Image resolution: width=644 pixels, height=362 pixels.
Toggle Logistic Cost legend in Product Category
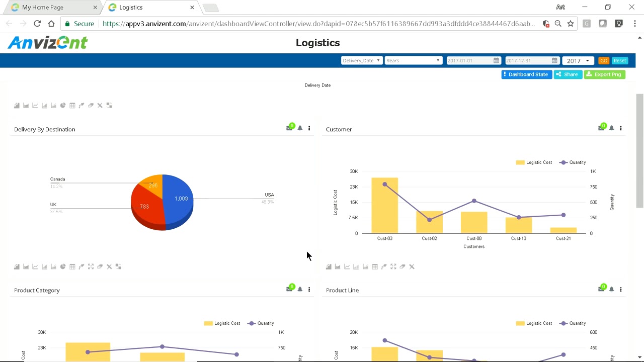tap(222, 323)
